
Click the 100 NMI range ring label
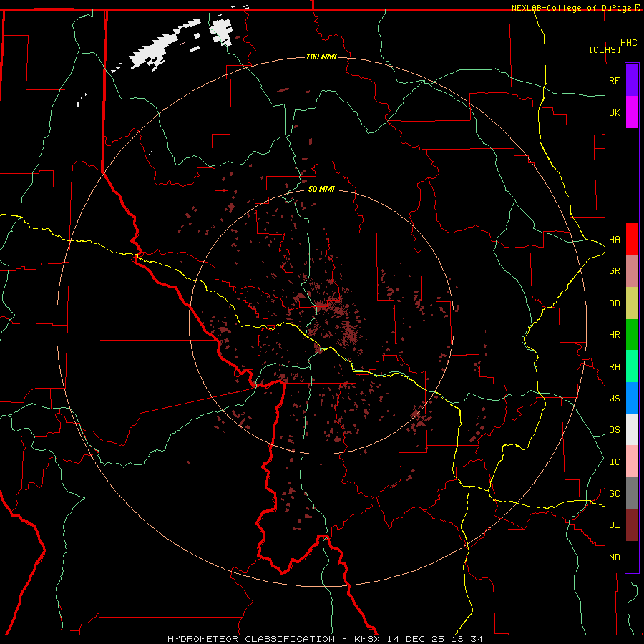321,57
